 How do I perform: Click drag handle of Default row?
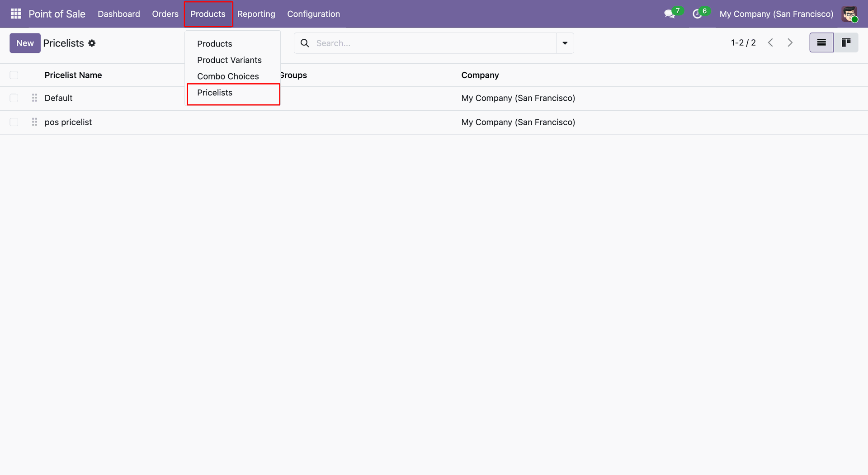(34, 98)
